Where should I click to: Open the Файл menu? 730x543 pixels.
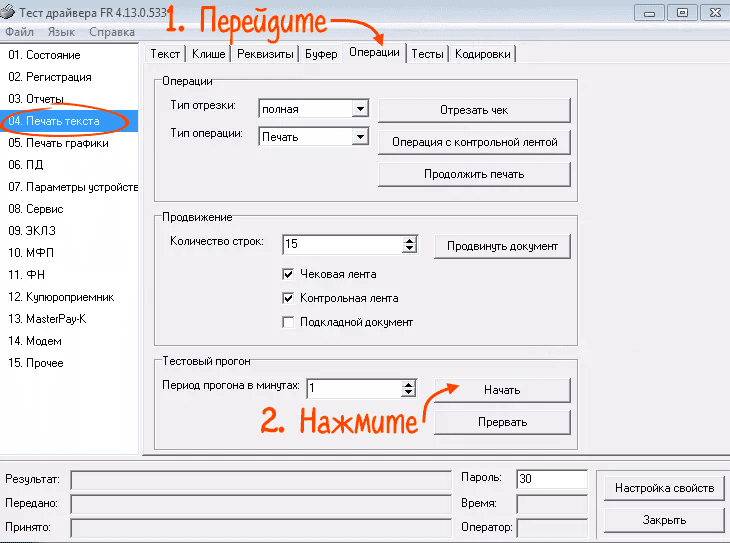tap(19, 32)
